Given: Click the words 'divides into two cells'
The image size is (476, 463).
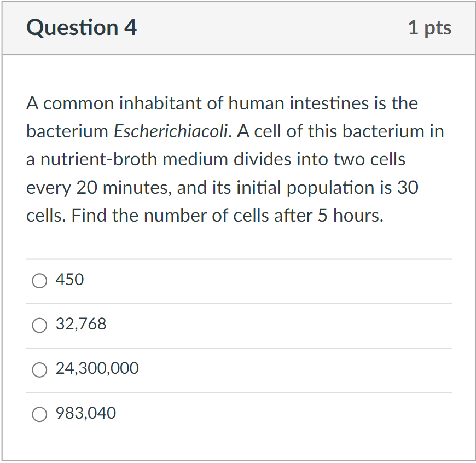Looking at the screenshot, I should click(320, 159).
